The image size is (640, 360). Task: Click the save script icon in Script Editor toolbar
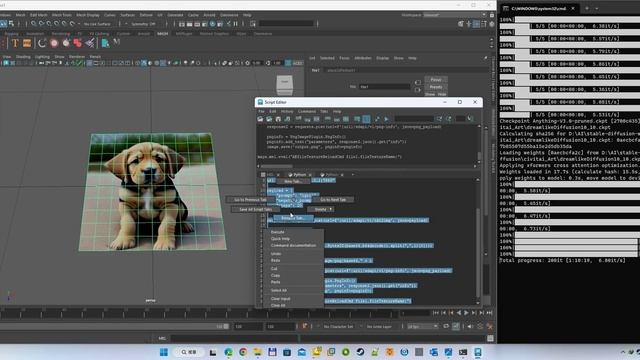coord(278,119)
